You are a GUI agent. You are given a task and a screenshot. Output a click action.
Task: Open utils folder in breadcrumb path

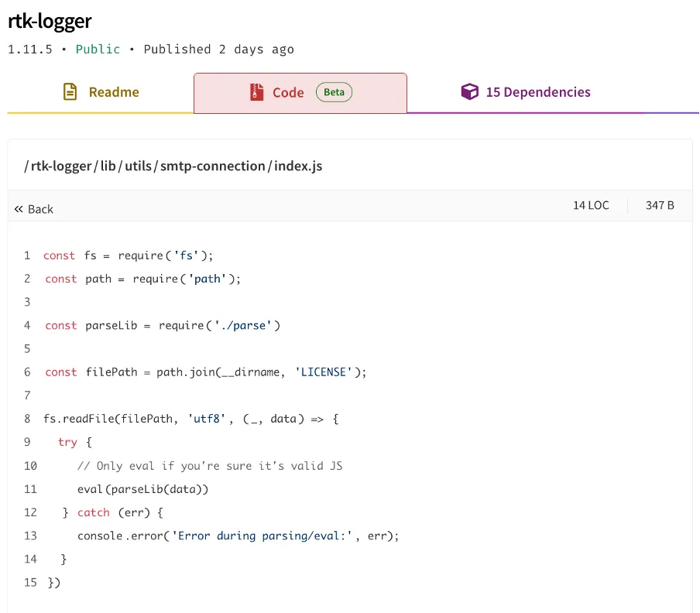[x=138, y=166]
